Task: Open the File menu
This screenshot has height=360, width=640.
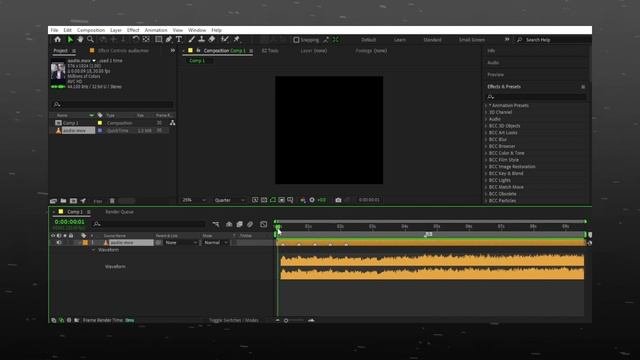Action: tap(54, 30)
